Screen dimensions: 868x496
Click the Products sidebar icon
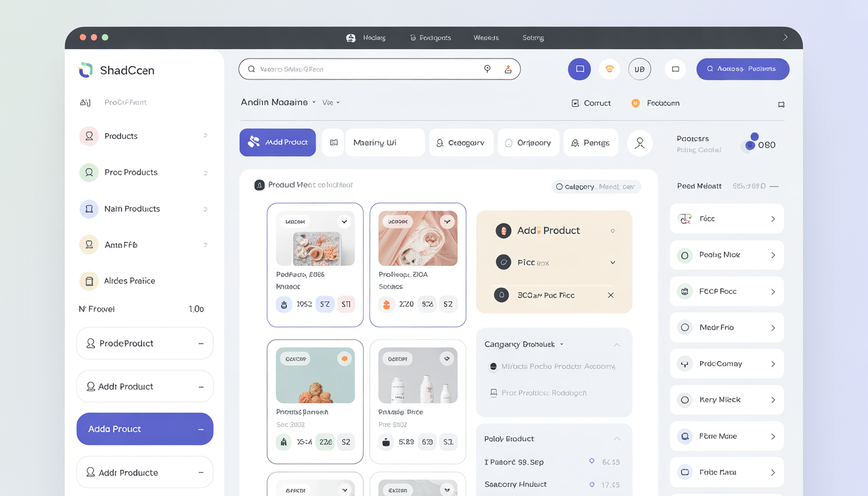coord(88,136)
